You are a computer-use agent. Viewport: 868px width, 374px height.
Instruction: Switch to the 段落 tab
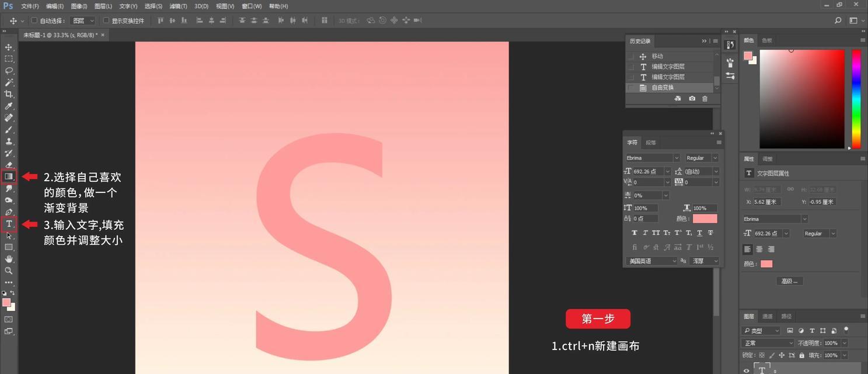tap(651, 143)
